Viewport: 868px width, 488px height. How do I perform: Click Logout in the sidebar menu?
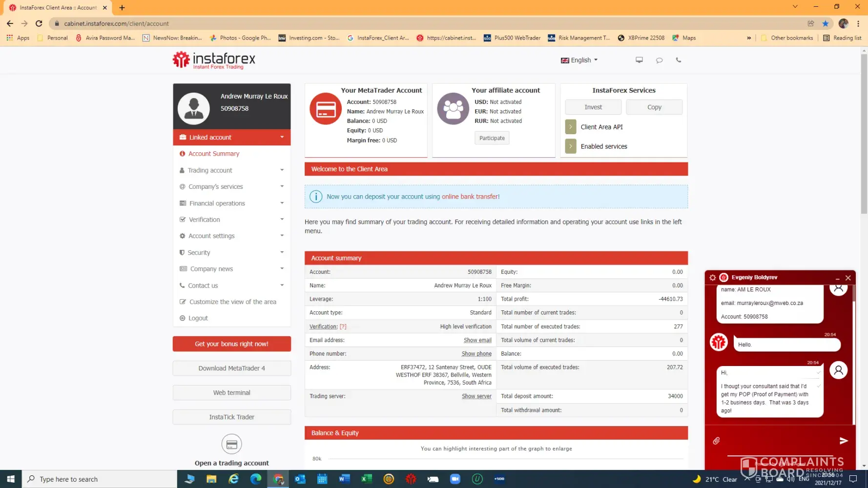[198, 318]
